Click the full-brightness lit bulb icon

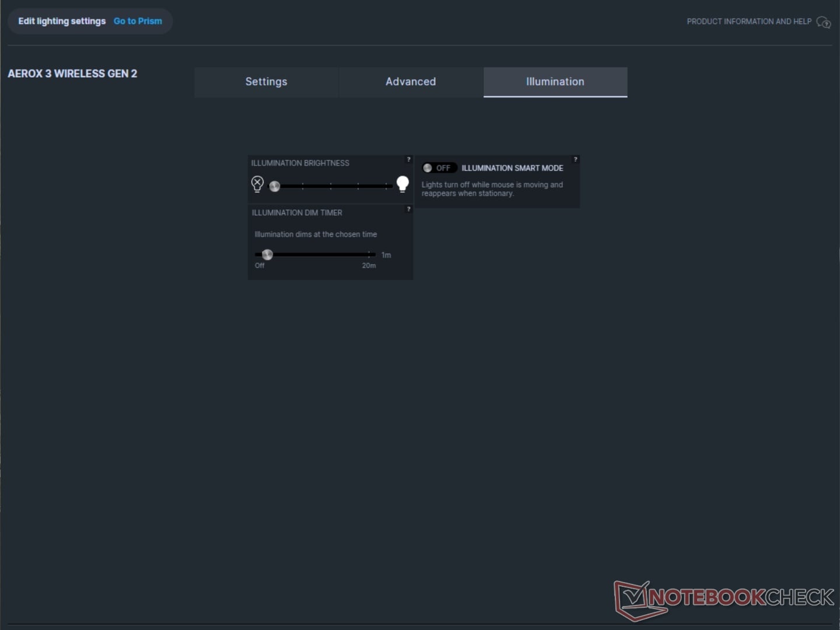[x=402, y=184]
